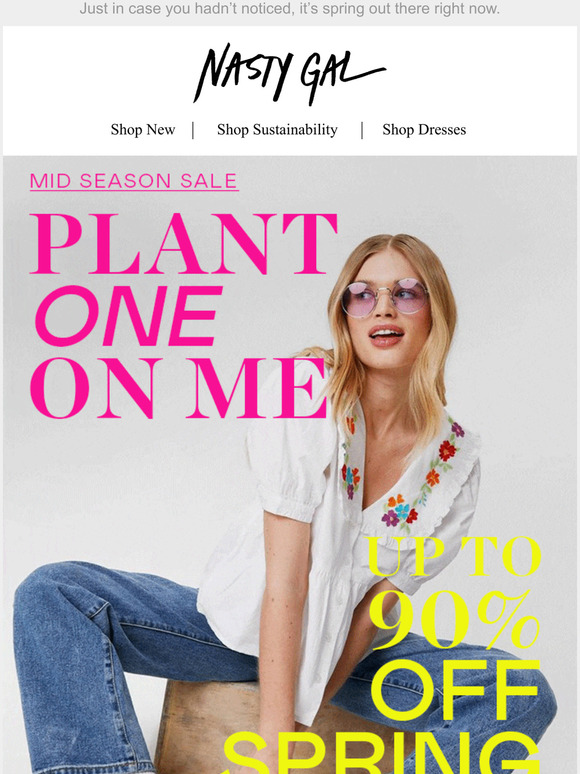Open the Shop Sustainability link
The image size is (580, 774).
(x=277, y=130)
